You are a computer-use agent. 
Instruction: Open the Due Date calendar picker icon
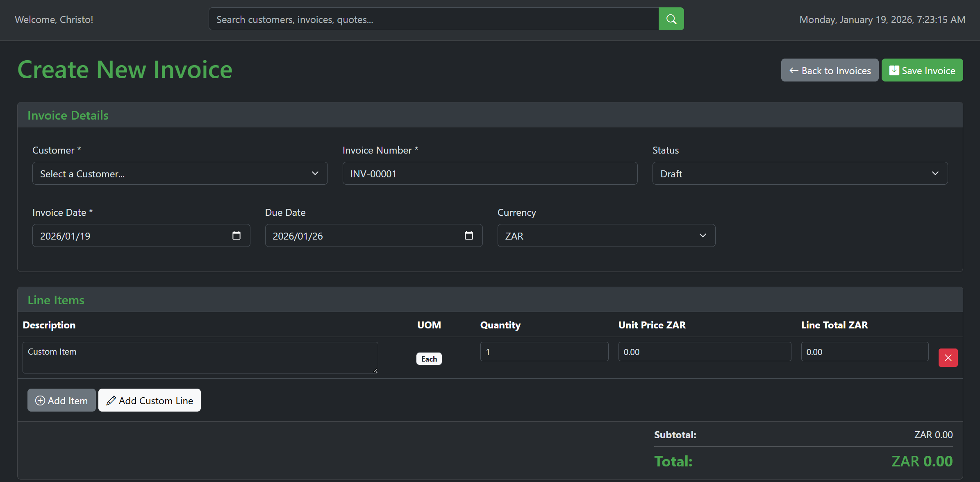pos(468,235)
